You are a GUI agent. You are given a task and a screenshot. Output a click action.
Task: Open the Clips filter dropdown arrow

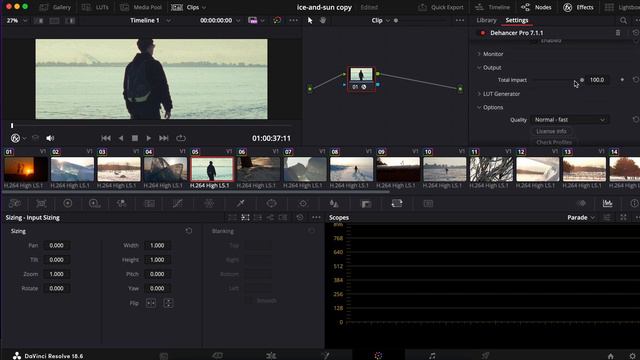pos(204,8)
